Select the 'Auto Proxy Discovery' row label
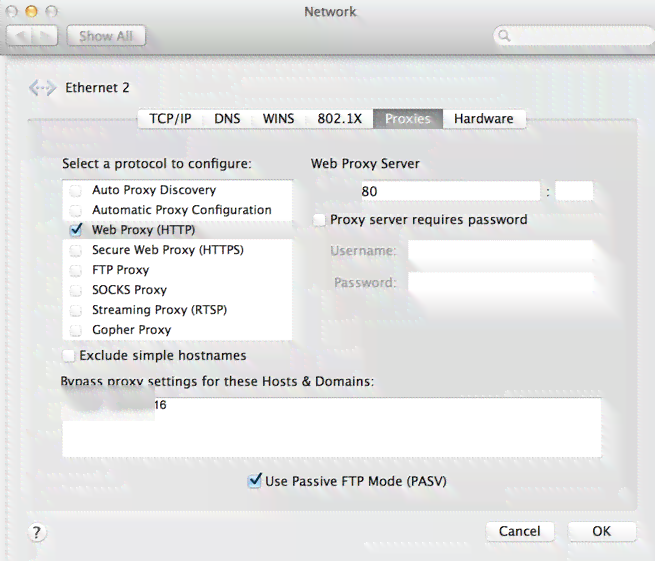655x561 pixels. [154, 190]
